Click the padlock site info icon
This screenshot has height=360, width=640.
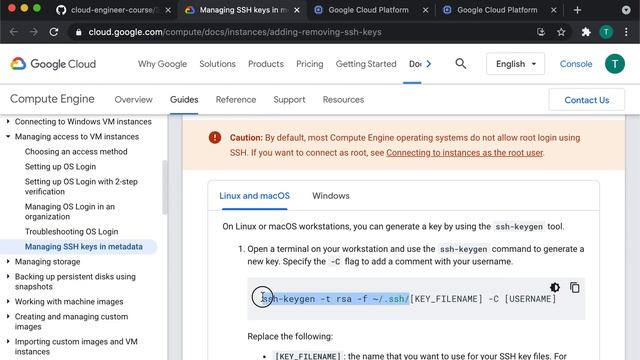(78, 32)
